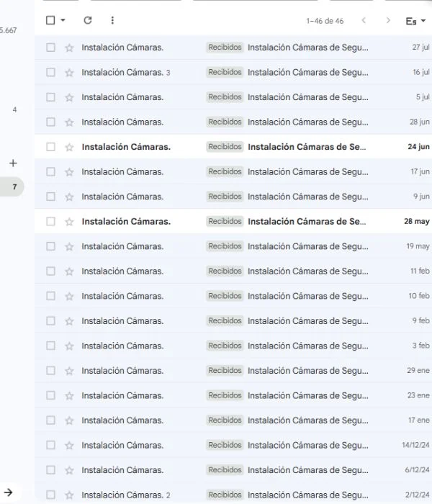Tick the checkbox for the 16 jul email

tap(50, 73)
